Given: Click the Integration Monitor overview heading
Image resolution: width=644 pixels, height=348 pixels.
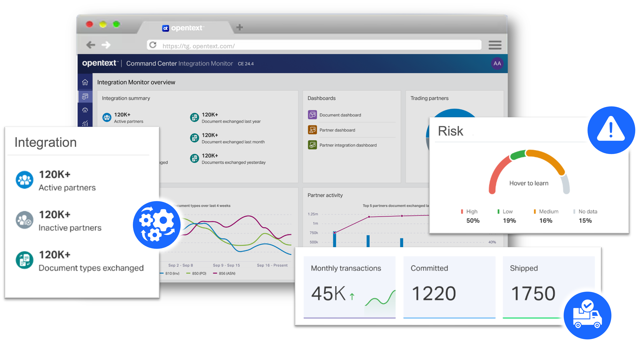Looking at the screenshot, I should (136, 82).
